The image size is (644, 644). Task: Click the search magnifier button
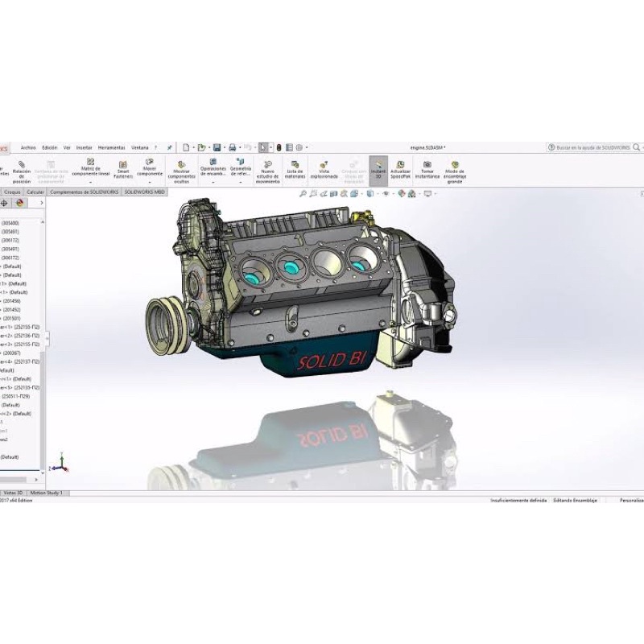pos(636,147)
